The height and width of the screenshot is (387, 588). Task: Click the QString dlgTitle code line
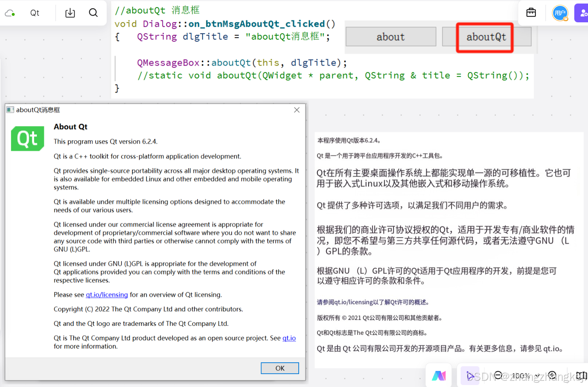tap(234, 37)
